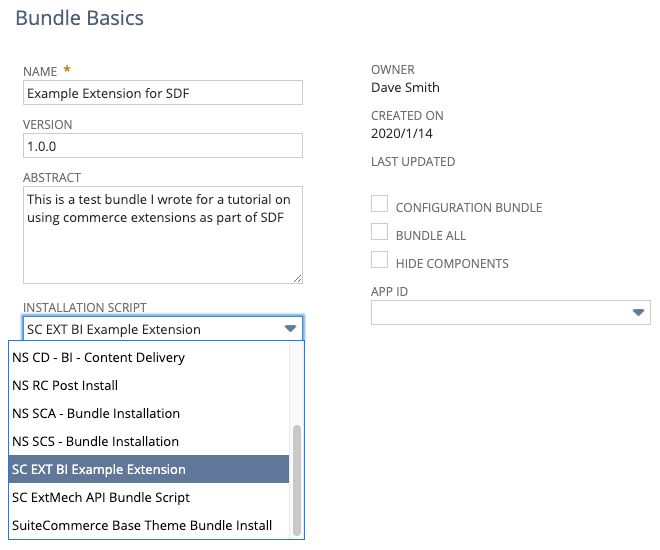Enable the Configuration Bundle checkbox
Image resolution: width=660 pixels, height=550 pixels.
[x=380, y=205]
